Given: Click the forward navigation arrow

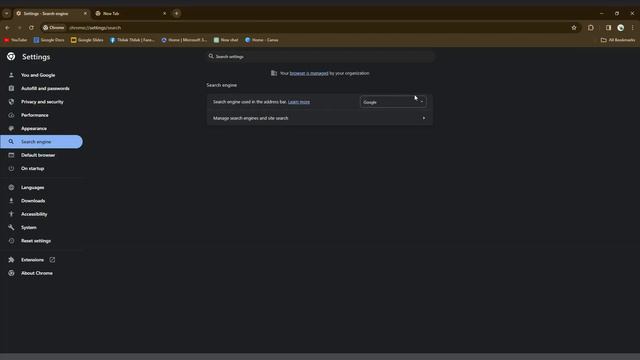Looking at the screenshot, I should click(19, 28).
